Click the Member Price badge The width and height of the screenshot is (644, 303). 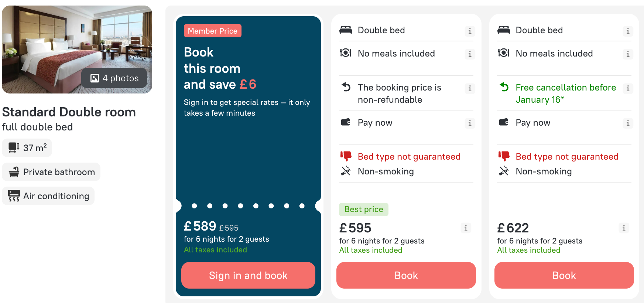(x=212, y=31)
